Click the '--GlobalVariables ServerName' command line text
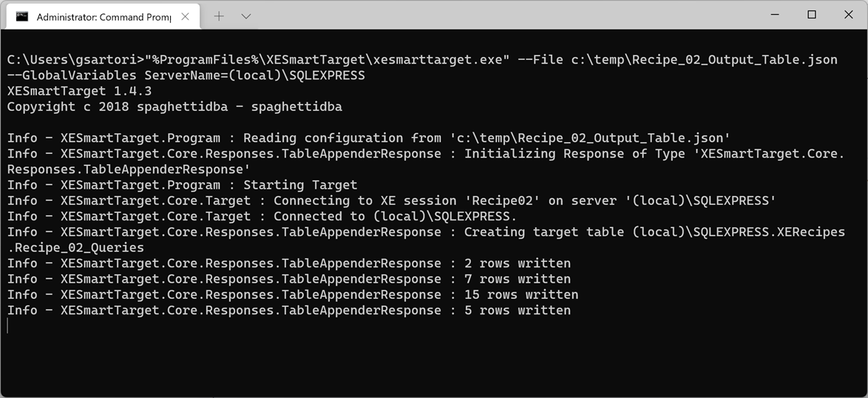 point(186,75)
